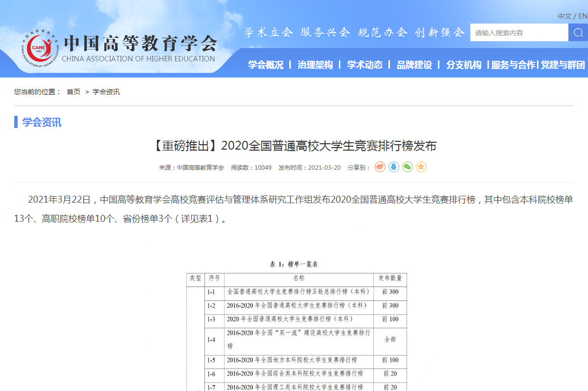Switch language to 中文
588x391 pixels.
564,16
